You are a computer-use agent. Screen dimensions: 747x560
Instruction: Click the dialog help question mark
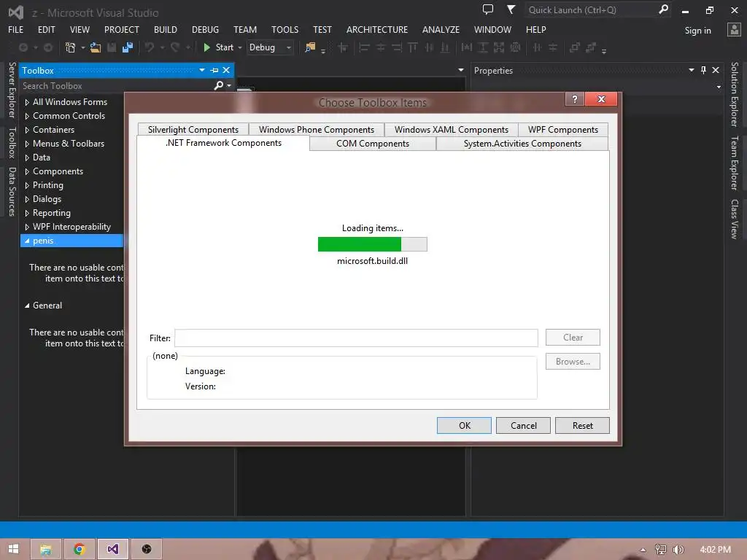tap(575, 99)
